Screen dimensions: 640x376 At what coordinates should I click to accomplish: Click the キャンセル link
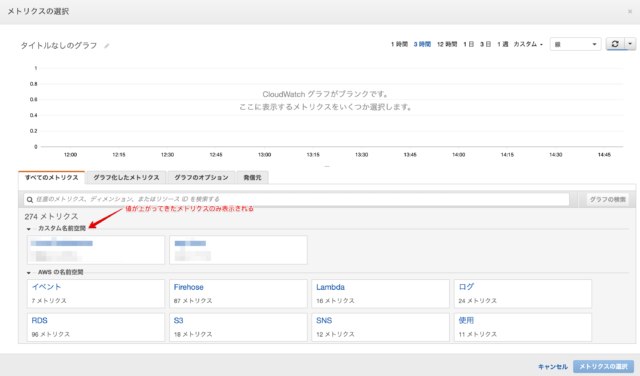click(x=553, y=367)
